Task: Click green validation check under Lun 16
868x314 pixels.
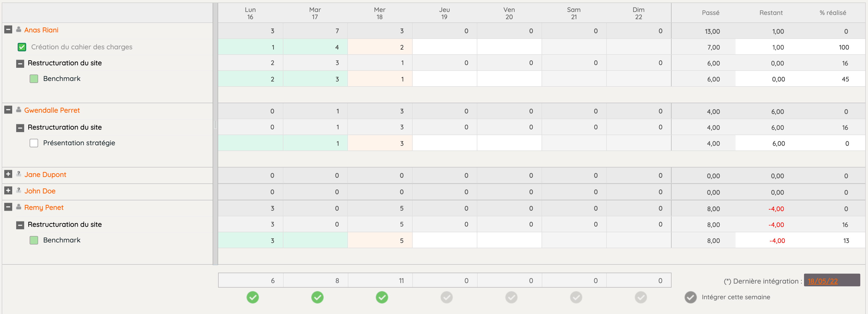Action: pyautogui.click(x=252, y=297)
